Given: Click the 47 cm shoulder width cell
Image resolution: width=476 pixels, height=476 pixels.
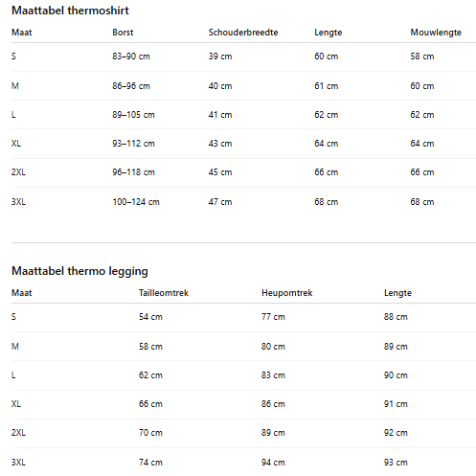Looking at the screenshot, I should click(220, 202).
